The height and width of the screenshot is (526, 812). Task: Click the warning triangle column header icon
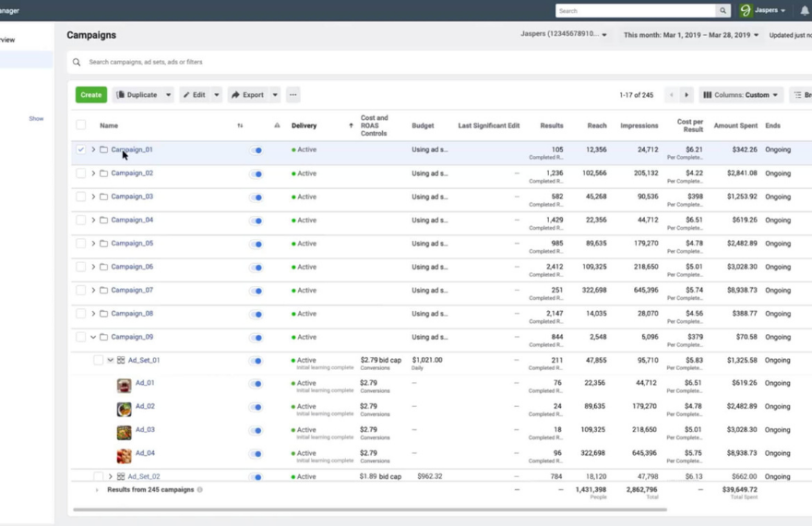click(x=277, y=126)
